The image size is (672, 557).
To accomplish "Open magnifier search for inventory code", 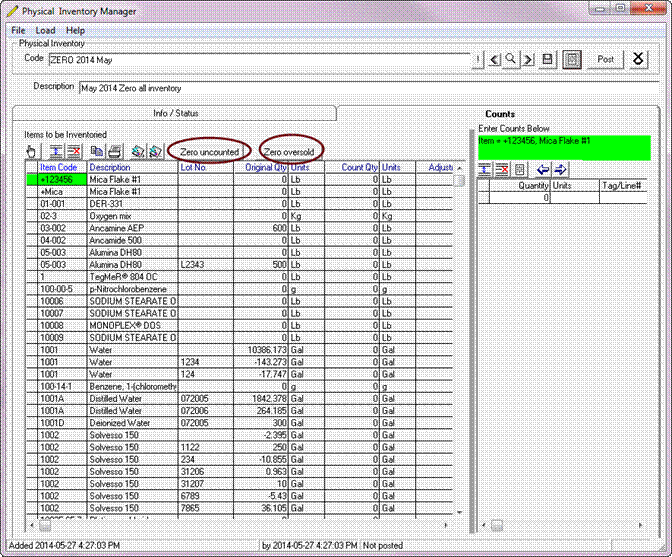I will coord(510,60).
